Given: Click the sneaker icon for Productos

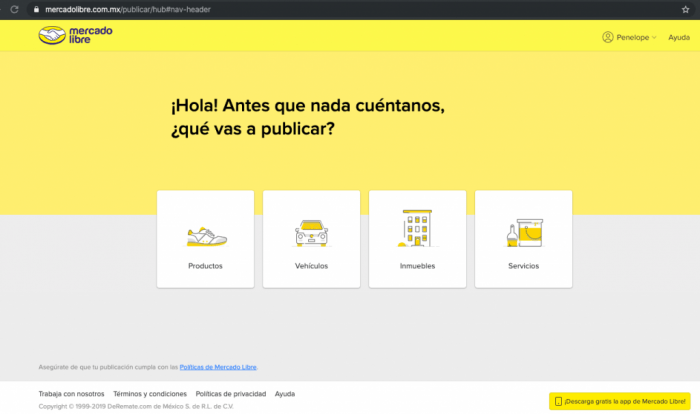Looking at the screenshot, I should click(x=206, y=236).
